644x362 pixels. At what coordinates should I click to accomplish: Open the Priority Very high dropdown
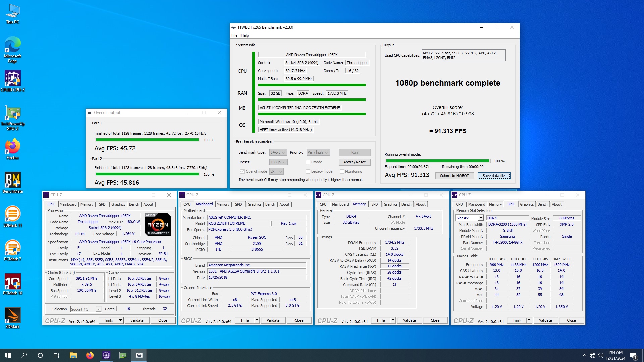coord(318,152)
